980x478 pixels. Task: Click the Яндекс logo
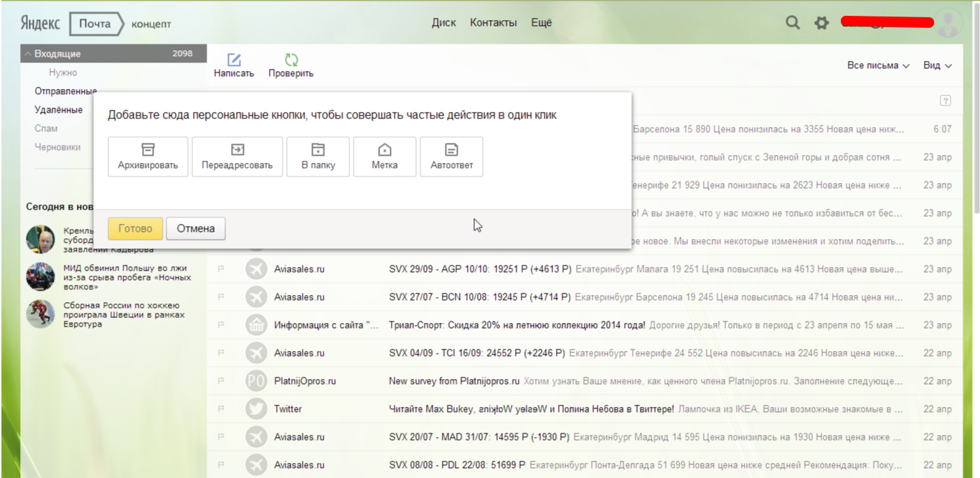coord(40,23)
